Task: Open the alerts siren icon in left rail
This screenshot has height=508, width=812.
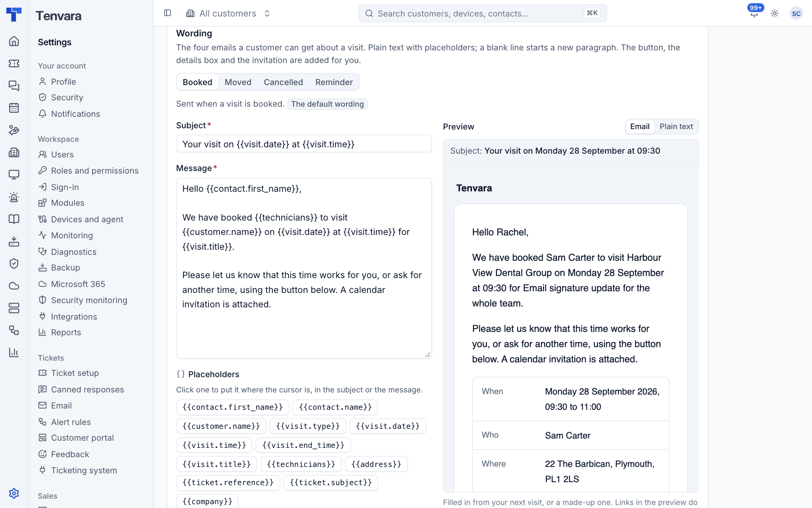Action: pyautogui.click(x=14, y=197)
